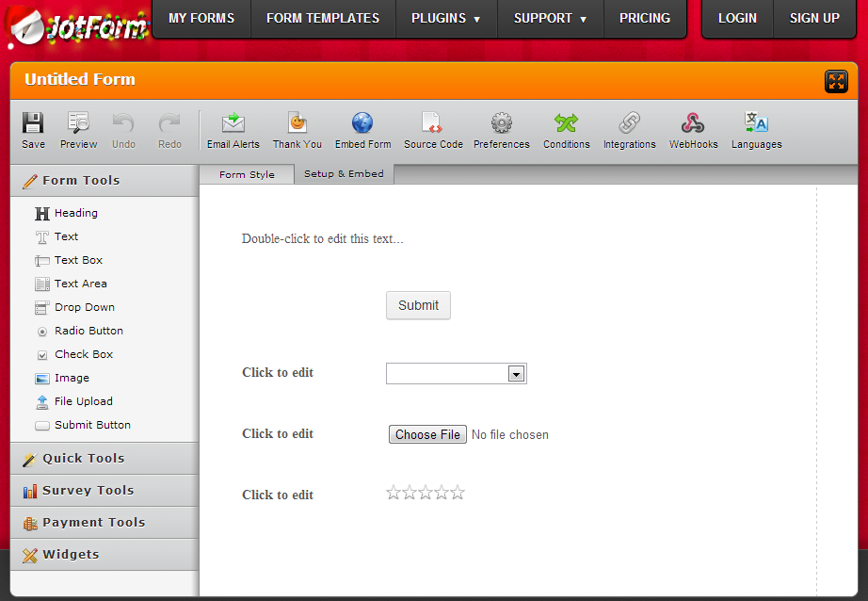
Task: Open the Integrations chain icon
Action: (630, 123)
